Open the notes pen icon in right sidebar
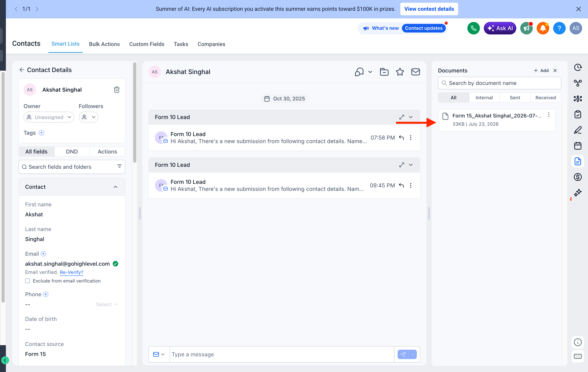The width and height of the screenshot is (588, 372). pos(577,130)
